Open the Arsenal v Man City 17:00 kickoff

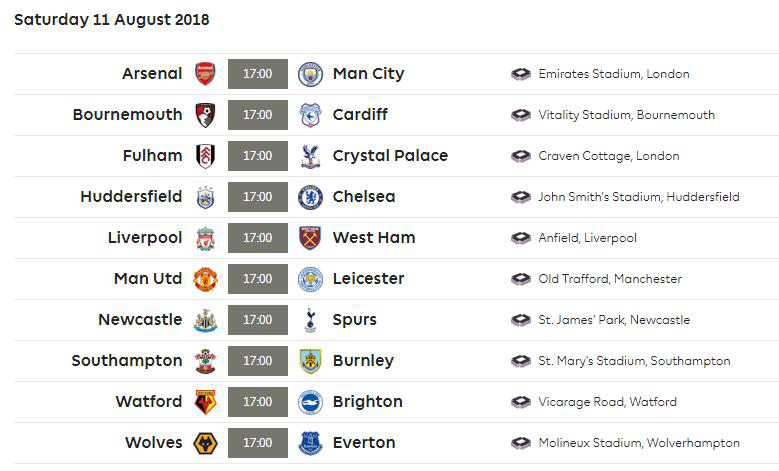coord(258,74)
